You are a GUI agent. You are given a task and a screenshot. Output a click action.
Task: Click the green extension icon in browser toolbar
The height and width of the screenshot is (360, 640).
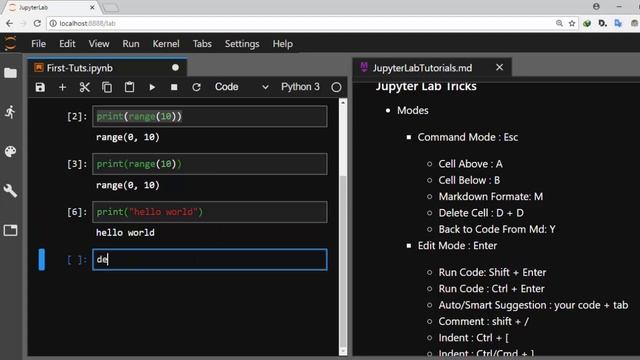587,23
